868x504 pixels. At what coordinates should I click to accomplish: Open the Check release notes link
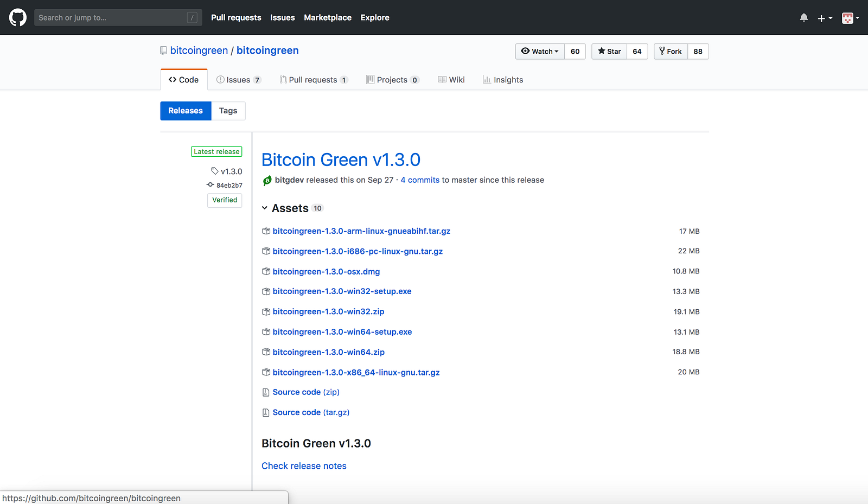(x=304, y=466)
